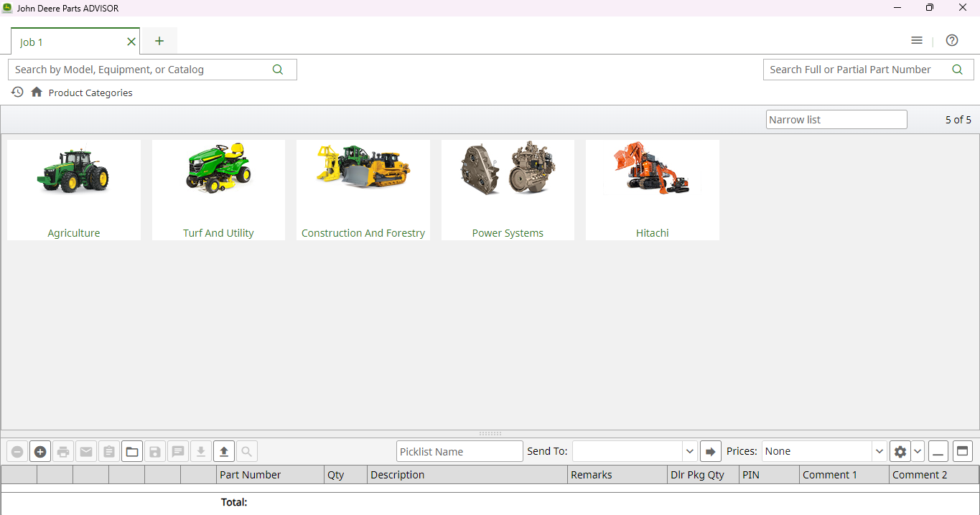Open the picklist folder icon
Viewport: 980px width, 515px height.
(x=132, y=452)
